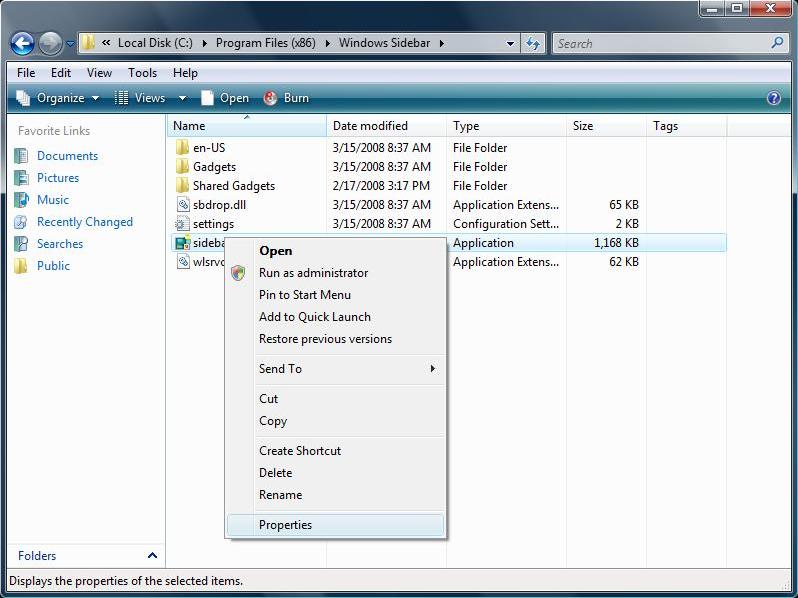
Task: Click the shield icon beside Run as administrator
Action: click(238, 273)
